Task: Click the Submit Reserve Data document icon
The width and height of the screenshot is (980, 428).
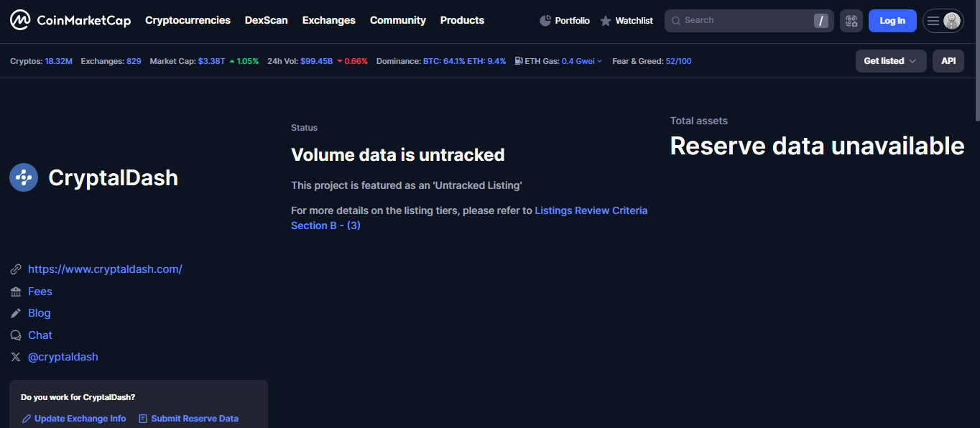Action: pos(143,419)
